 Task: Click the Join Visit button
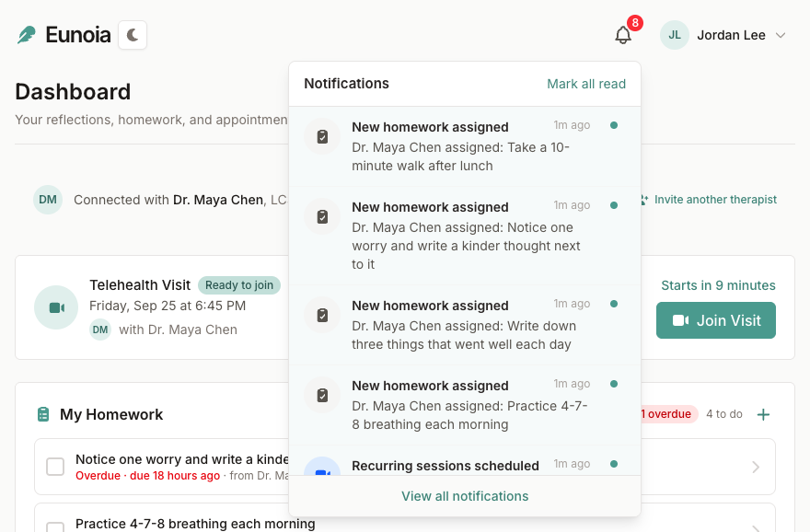tap(716, 320)
